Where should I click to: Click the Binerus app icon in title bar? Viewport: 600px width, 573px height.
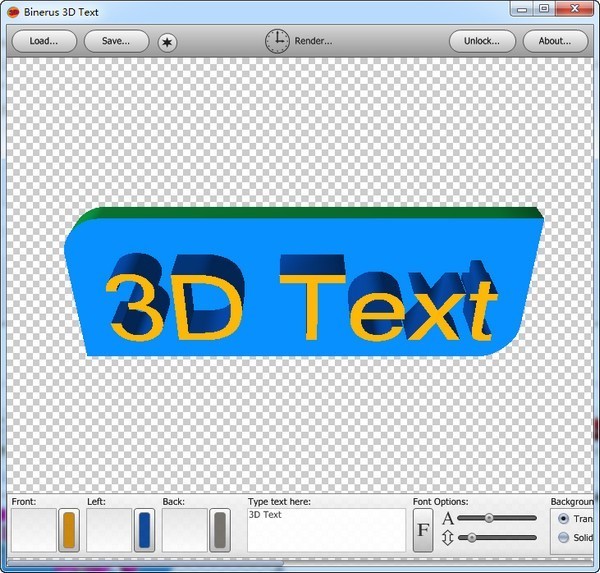click(x=12, y=9)
